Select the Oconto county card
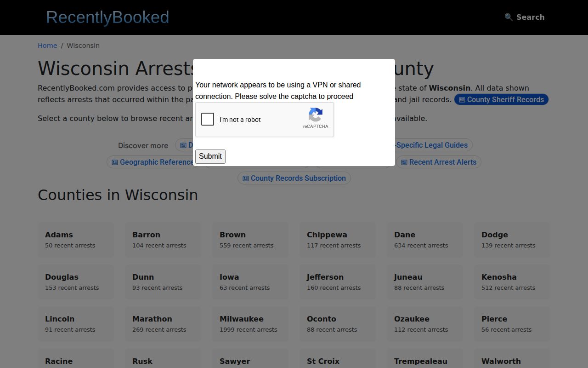This screenshot has height=368, width=588. click(x=338, y=324)
